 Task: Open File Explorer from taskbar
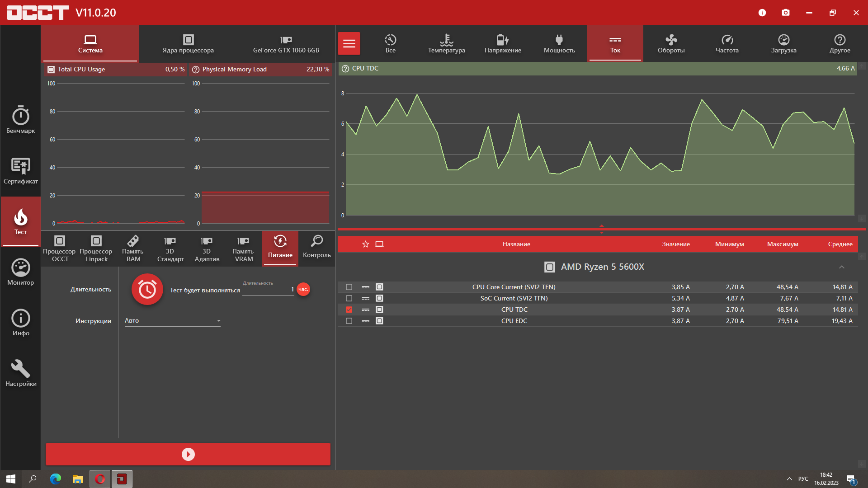click(x=78, y=479)
